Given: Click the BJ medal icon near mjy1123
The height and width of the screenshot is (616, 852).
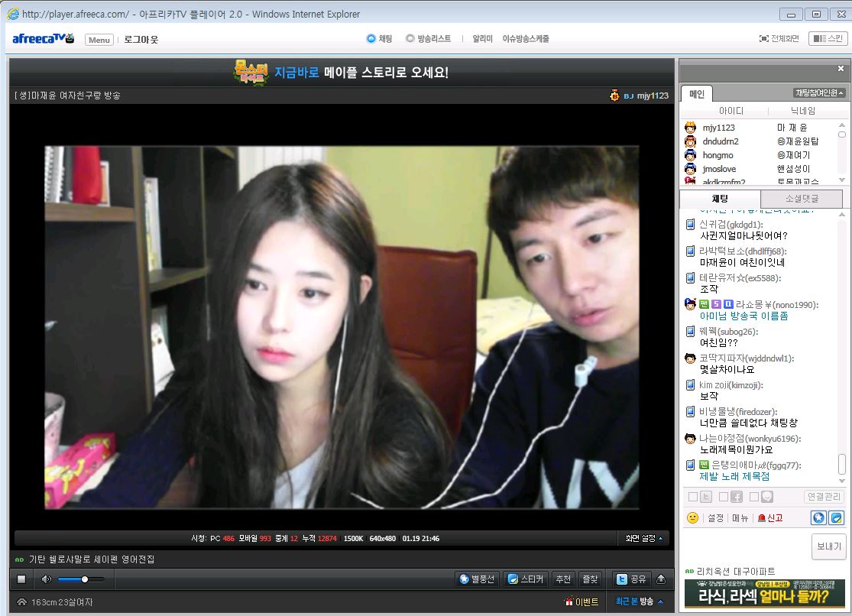Looking at the screenshot, I should coord(614,96).
